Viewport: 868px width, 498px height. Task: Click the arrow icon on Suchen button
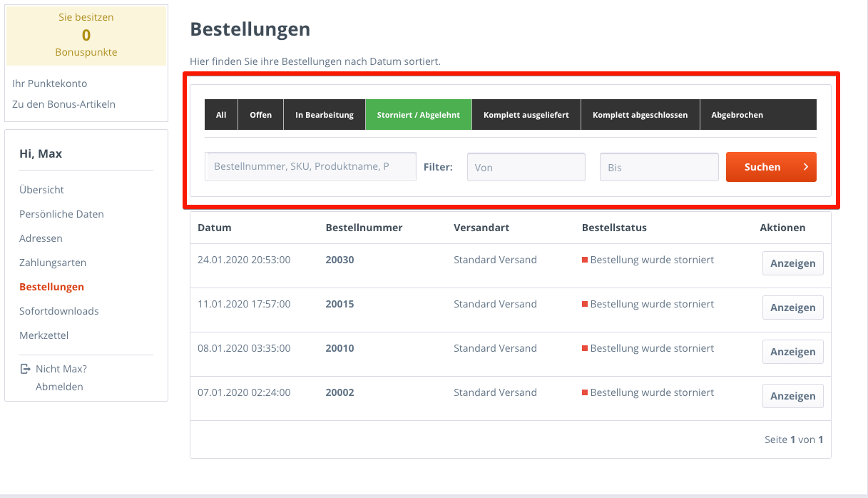[805, 167]
